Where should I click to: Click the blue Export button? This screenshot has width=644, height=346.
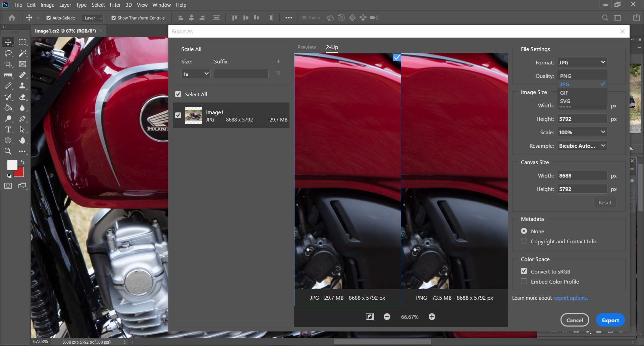[610, 320]
